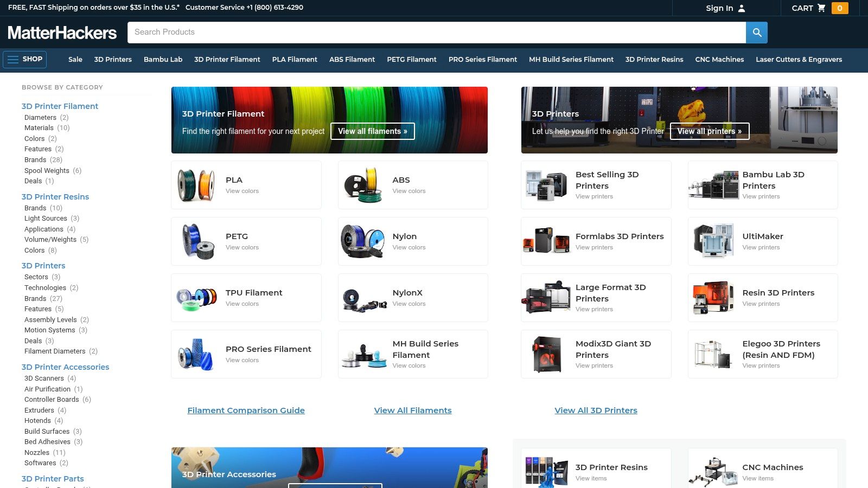Click Modix3D Giant 3D Printers image
The image size is (868, 488).
(546, 354)
